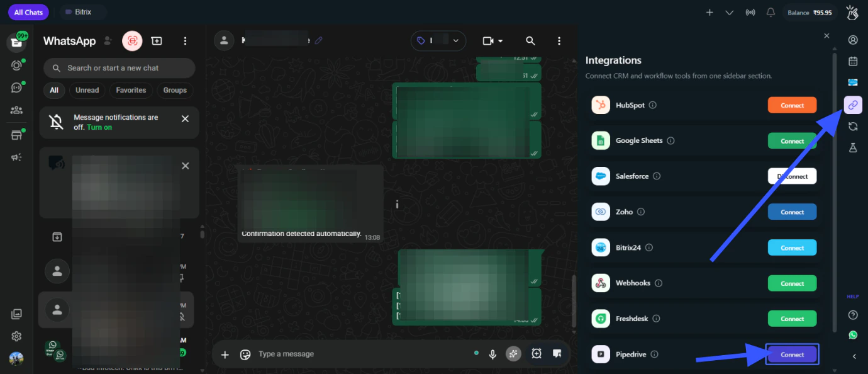Open the media gallery icon in left rail

point(16,314)
